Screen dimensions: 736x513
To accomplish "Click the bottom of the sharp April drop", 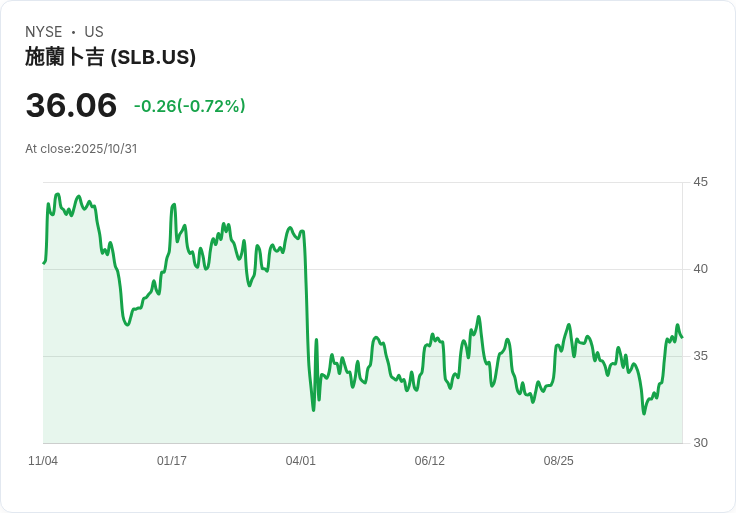I will (x=313, y=410).
